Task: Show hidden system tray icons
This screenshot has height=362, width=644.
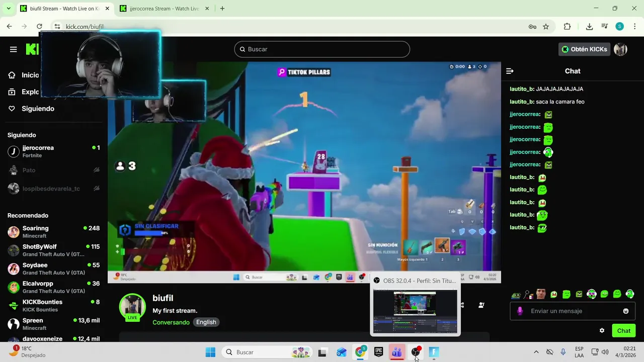Action: 536,352
